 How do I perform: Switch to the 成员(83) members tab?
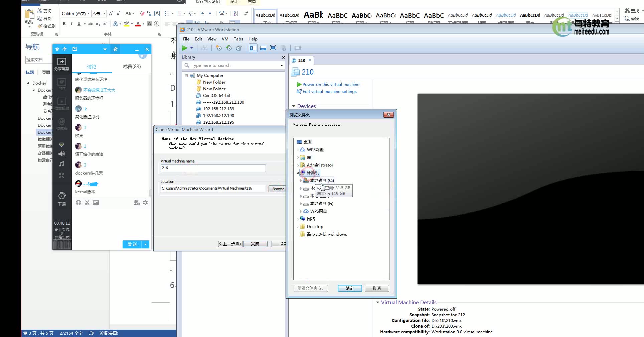[132, 67]
